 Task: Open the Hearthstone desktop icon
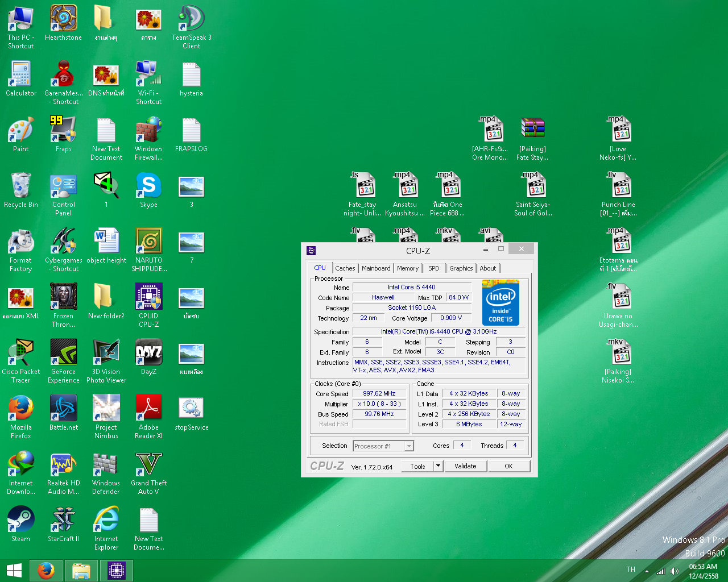click(63, 19)
